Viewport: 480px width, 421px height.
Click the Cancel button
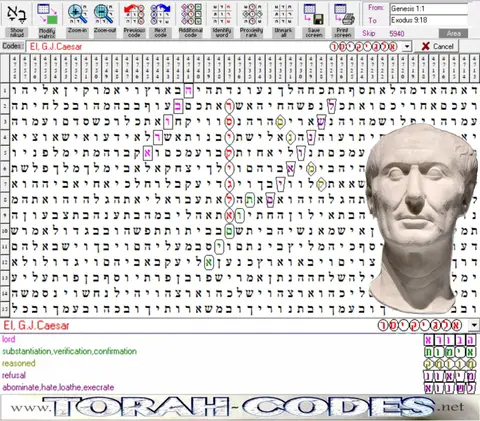(437, 46)
